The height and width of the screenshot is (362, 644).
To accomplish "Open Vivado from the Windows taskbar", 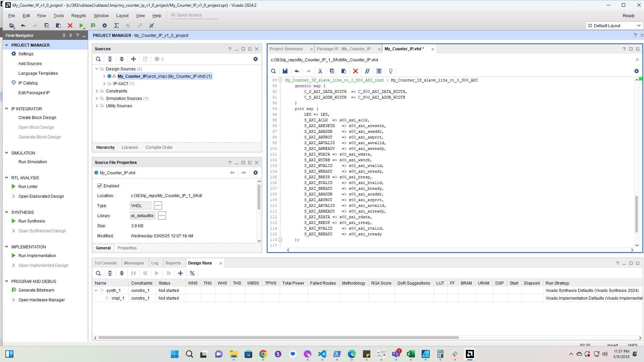I will (470, 354).
